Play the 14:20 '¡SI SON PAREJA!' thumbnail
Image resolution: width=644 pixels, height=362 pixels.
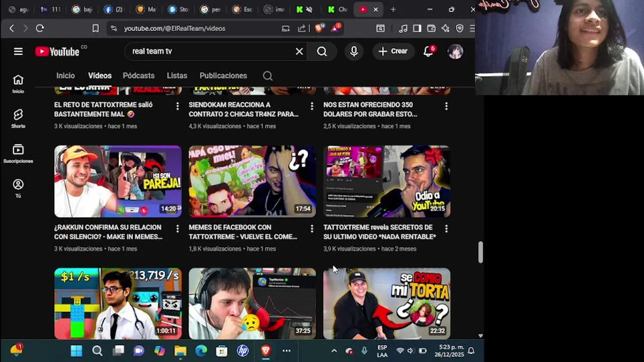(x=118, y=182)
